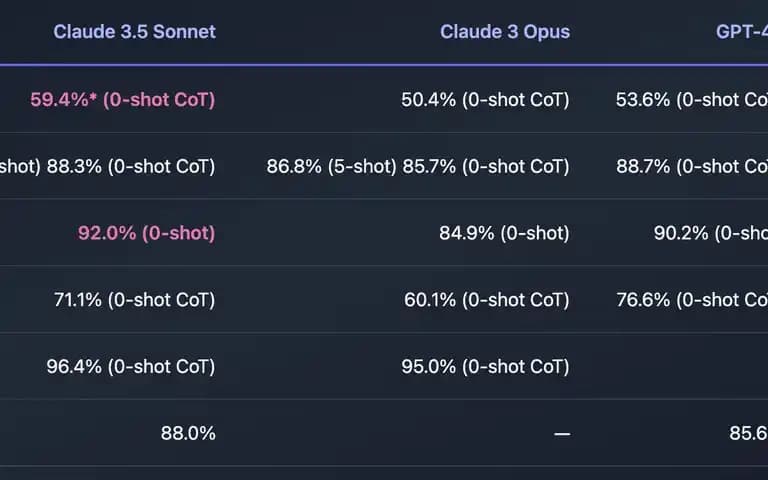This screenshot has width=768, height=480.
Task: Click the Claude 3 Opus column header
Action: 504,32
